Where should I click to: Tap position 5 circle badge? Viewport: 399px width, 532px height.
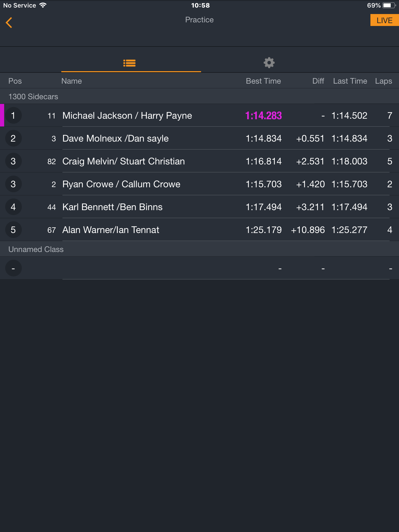click(x=13, y=230)
